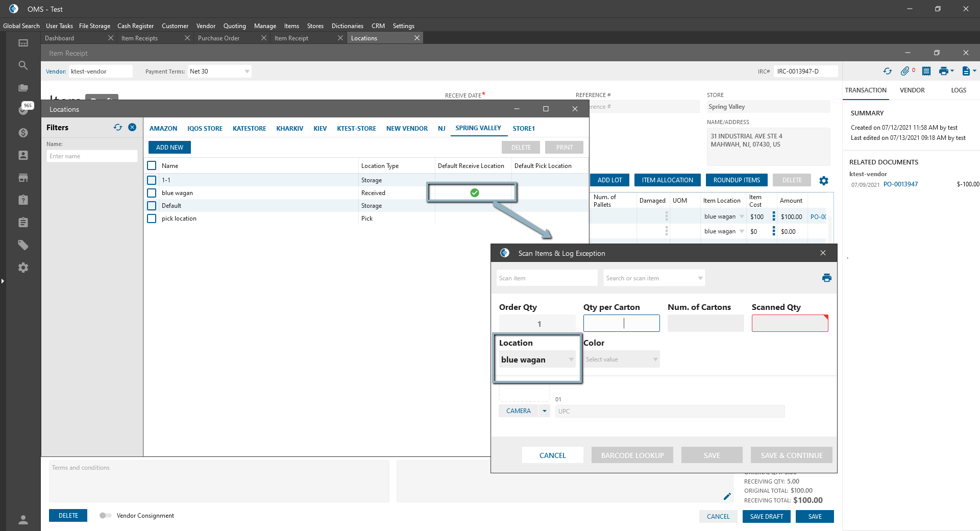
Task: Open the user profile icon at sidebar bottom
Action: tap(23, 520)
